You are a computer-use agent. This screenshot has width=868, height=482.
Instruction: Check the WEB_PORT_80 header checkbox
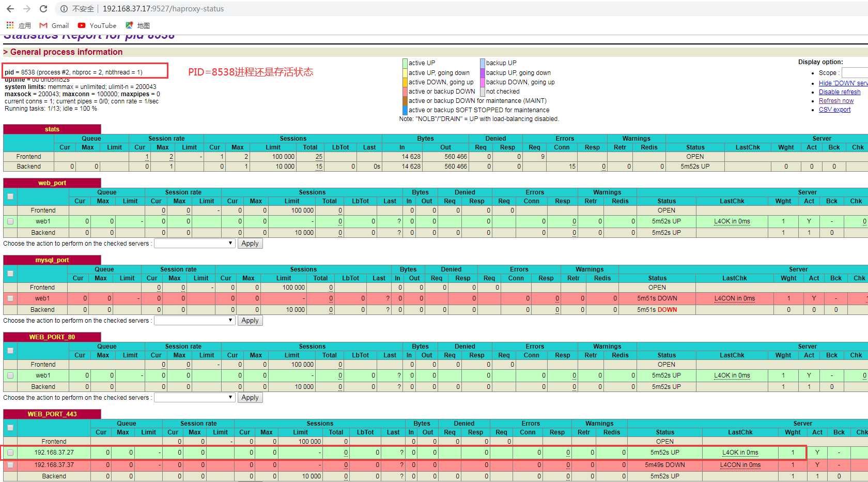pos(10,351)
